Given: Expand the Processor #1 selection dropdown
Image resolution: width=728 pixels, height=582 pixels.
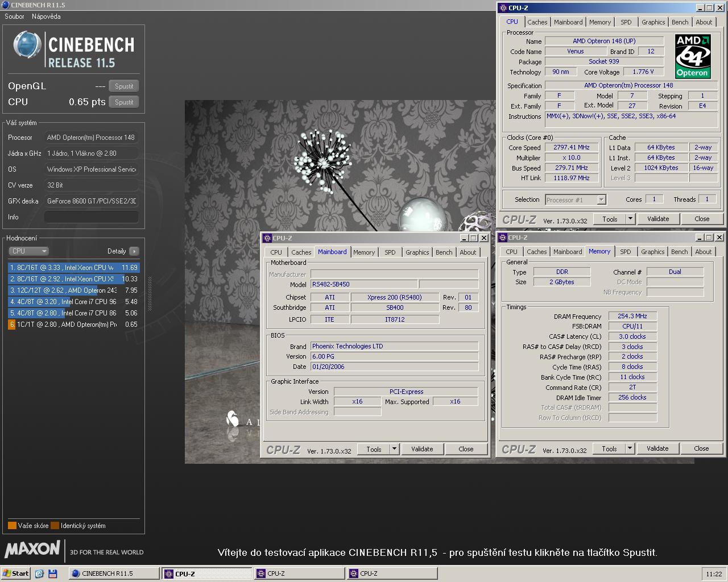Looking at the screenshot, I should coord(601,200).
